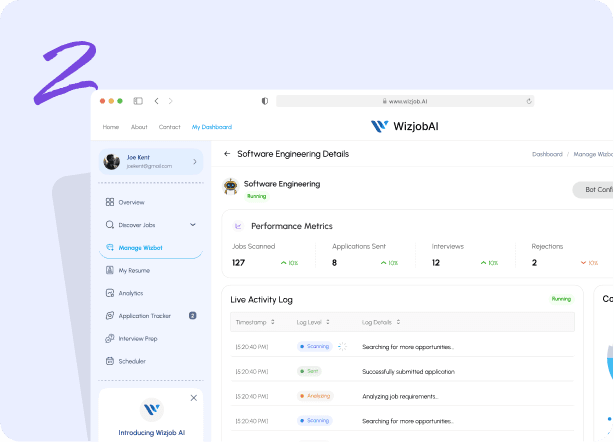Click the browser URL address field

tap(404, 101)
